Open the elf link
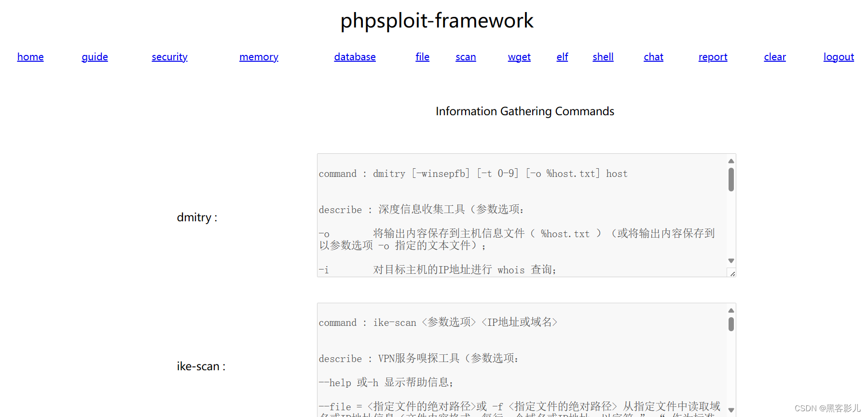Image resolution: width=868 pixels, height=417 pixels. (562, 57)
